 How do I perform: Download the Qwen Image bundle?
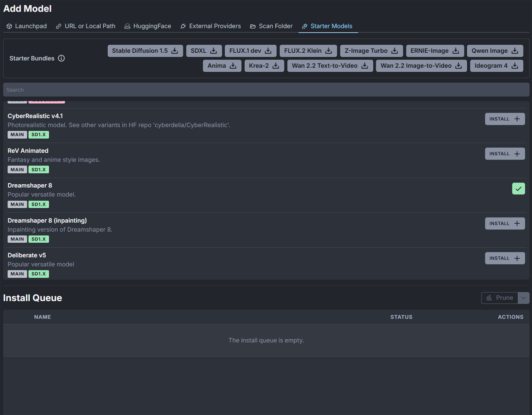pos(495,51)
